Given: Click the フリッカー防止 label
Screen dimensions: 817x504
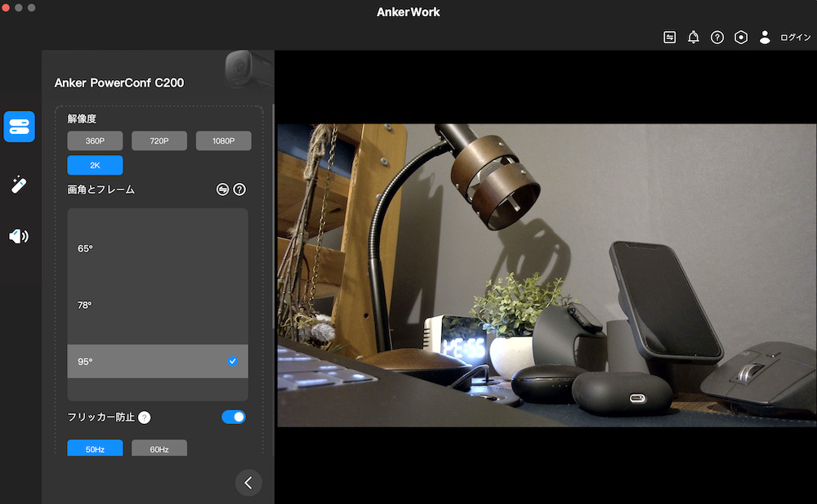Looking at the screenshot, I should tap(101, 417).
